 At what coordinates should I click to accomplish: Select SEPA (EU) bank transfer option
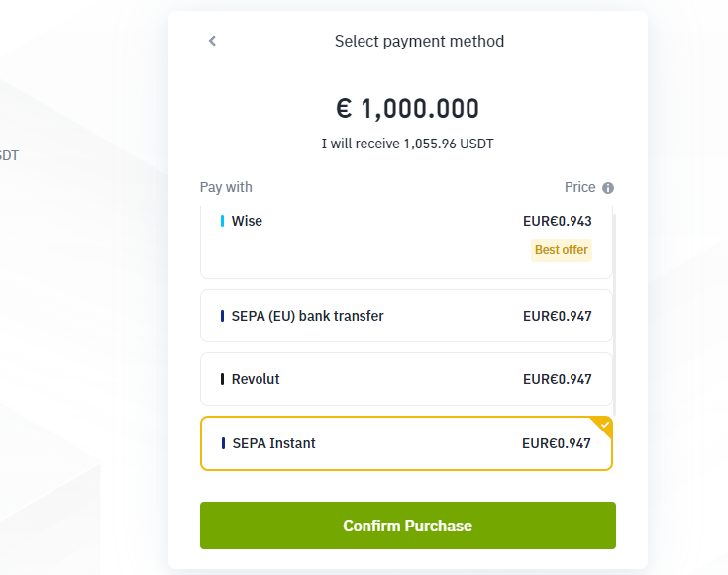click(406, 316)
